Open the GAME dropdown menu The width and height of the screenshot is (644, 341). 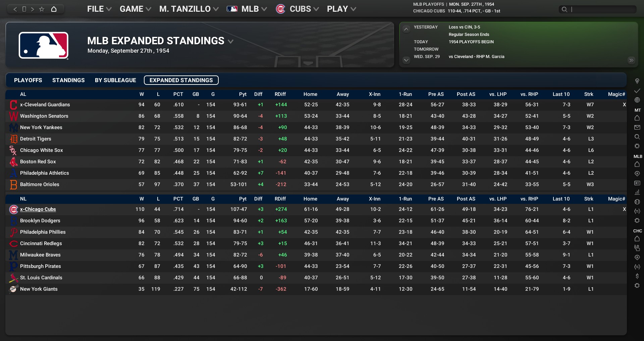tap(135, 9)
